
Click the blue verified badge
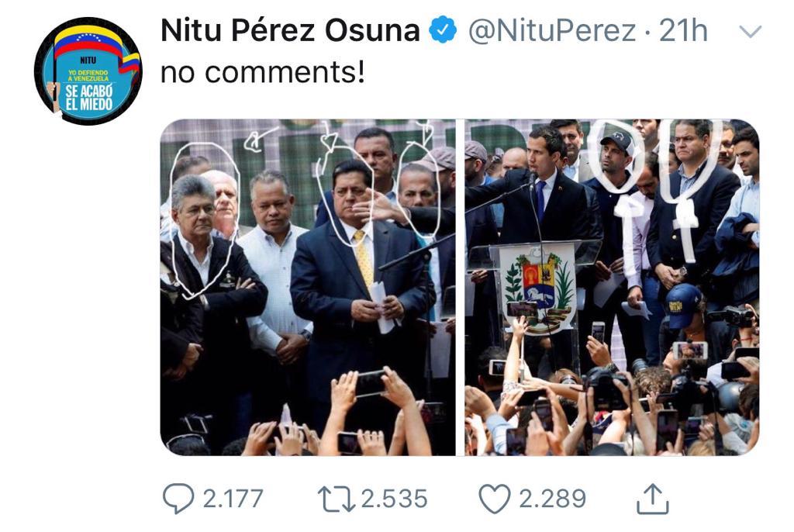(x=443, y=30)
